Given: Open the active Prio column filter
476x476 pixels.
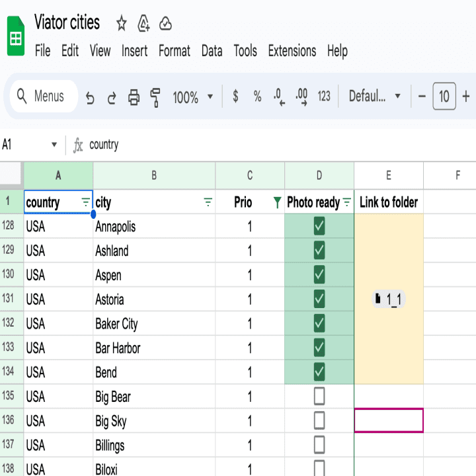Looking at the screenshot, I should [x=277, y=202].
